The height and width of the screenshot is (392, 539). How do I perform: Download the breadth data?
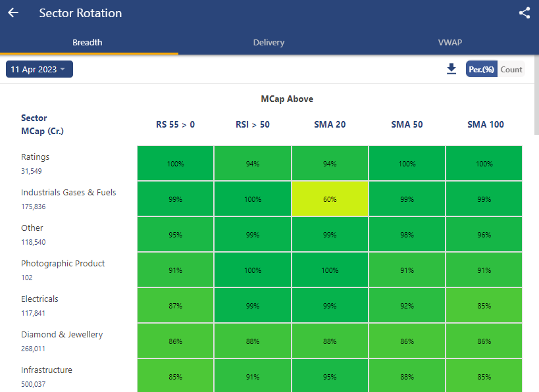point(451,69)
